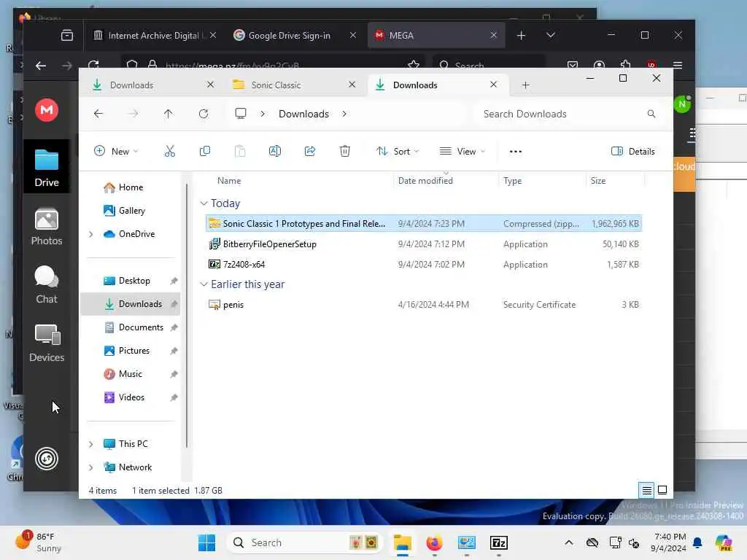Open Firefox hamburger menu

[x=678, y=65]
